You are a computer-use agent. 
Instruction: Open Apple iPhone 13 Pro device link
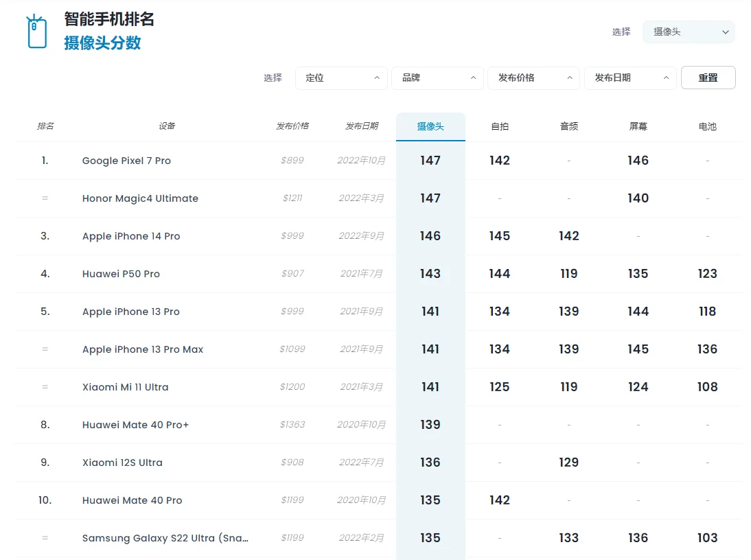131,312
